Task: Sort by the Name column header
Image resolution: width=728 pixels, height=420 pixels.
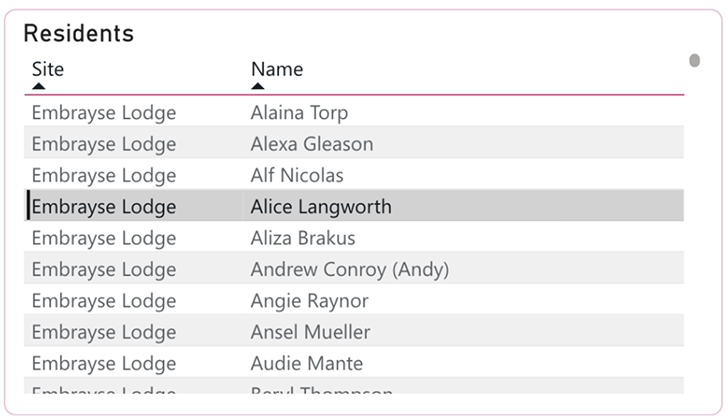Action: pos(277,69)
